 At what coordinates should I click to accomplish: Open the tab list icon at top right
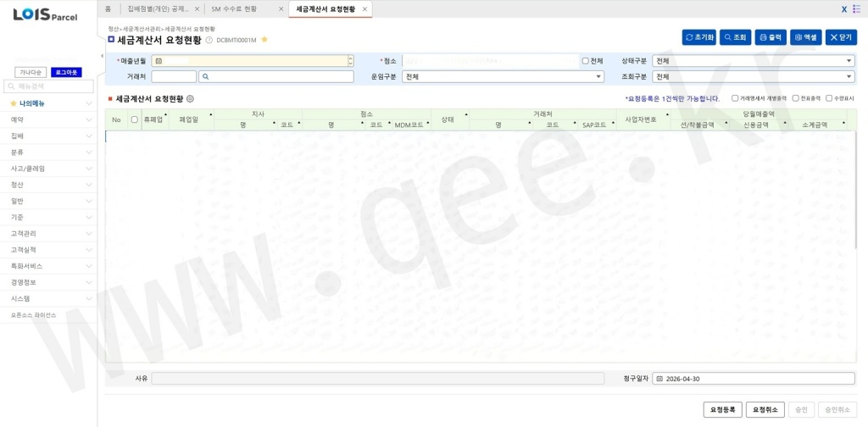(x=857, y=9)
